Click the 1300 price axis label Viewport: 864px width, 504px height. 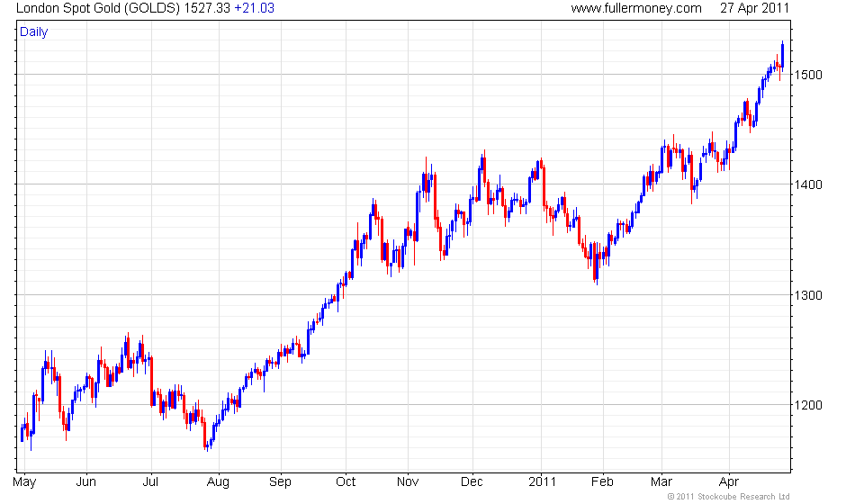coord(808,294)
